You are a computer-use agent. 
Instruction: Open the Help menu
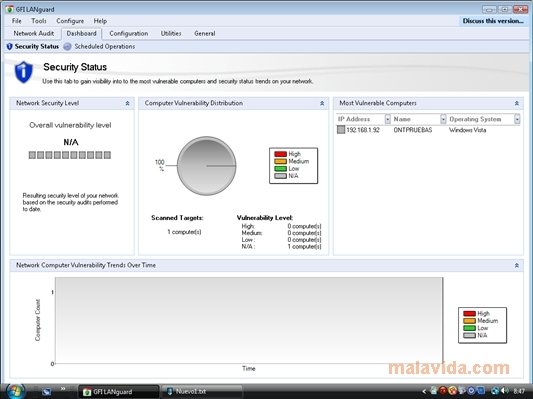pos(100,21)
